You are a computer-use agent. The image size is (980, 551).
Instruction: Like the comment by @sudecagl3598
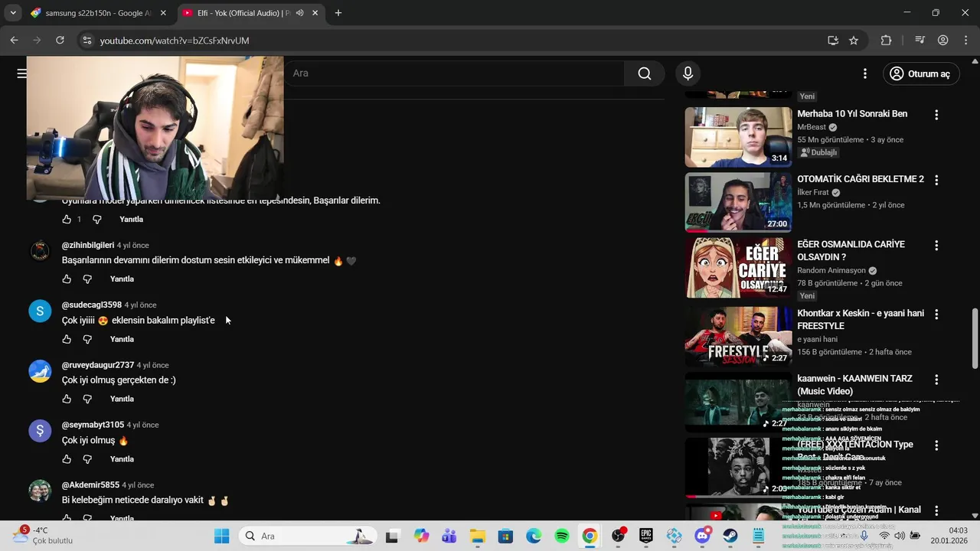coord(67,339)
